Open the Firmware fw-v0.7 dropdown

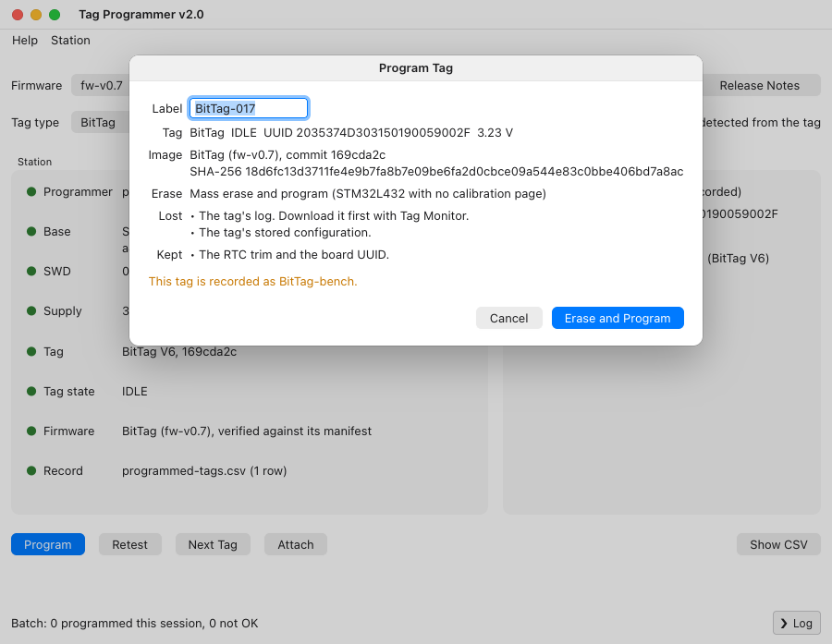(x=101, y=85)
